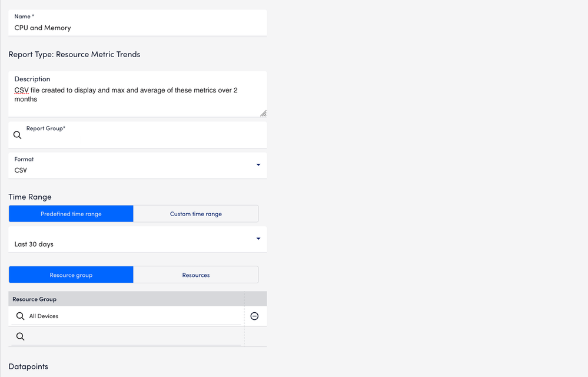Screen dimensions: 588x377
Task: Focus the Report Group input field
Action: [x=138, y=135]
